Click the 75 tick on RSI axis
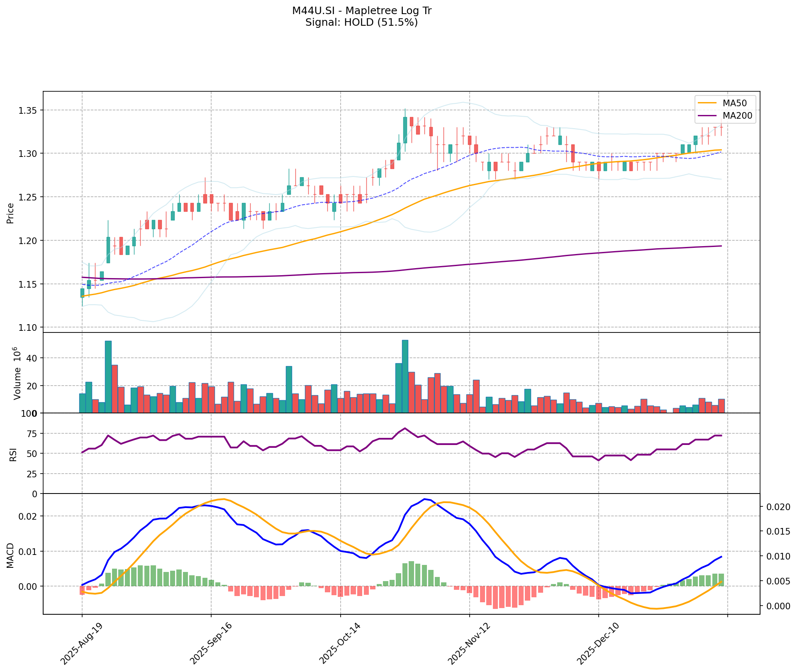This screenshot has height=672, width=797. 32,434
